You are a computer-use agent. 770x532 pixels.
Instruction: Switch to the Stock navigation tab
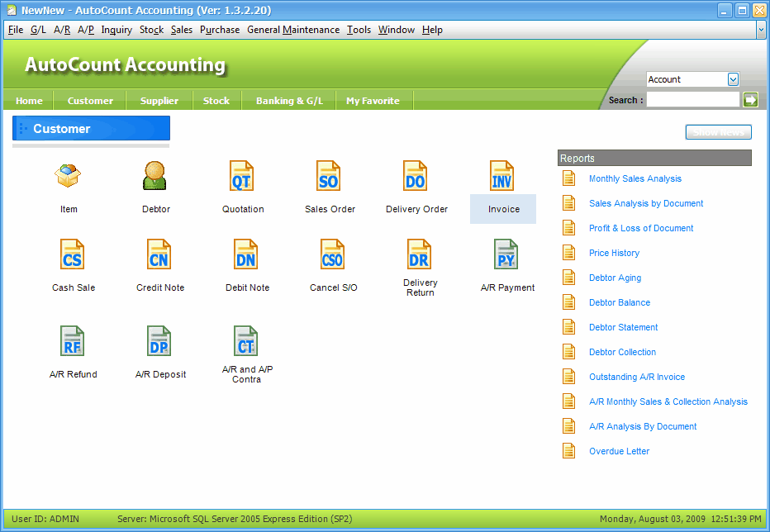[x=216, y=101]
